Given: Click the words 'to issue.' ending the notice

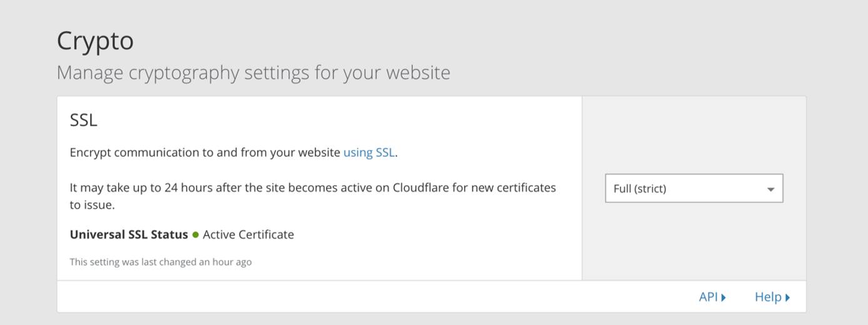Looking at the screenshot, I should (92, 205).
